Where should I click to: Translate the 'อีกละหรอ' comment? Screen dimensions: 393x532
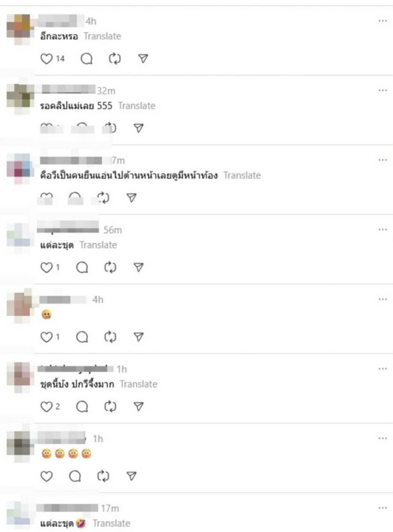[102, 36]
